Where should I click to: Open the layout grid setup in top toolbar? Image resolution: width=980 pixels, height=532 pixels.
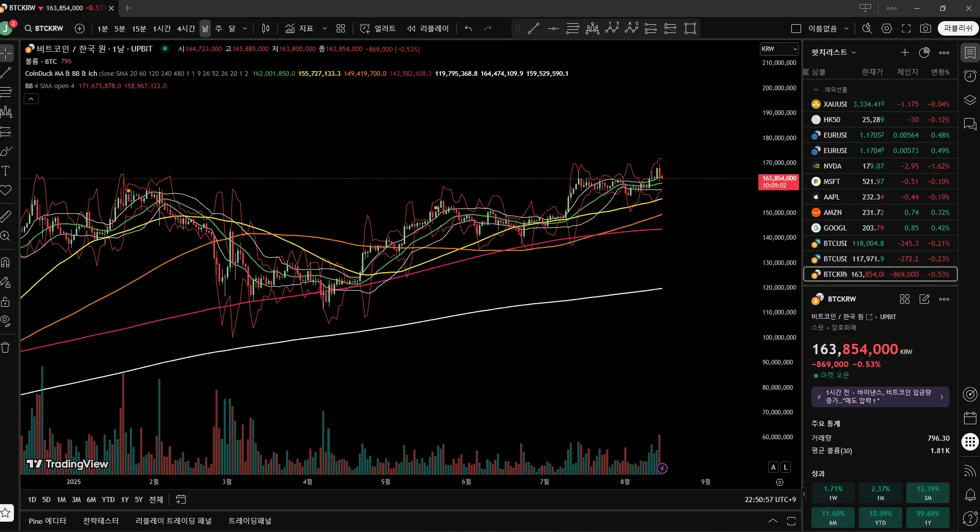(341, 28)
